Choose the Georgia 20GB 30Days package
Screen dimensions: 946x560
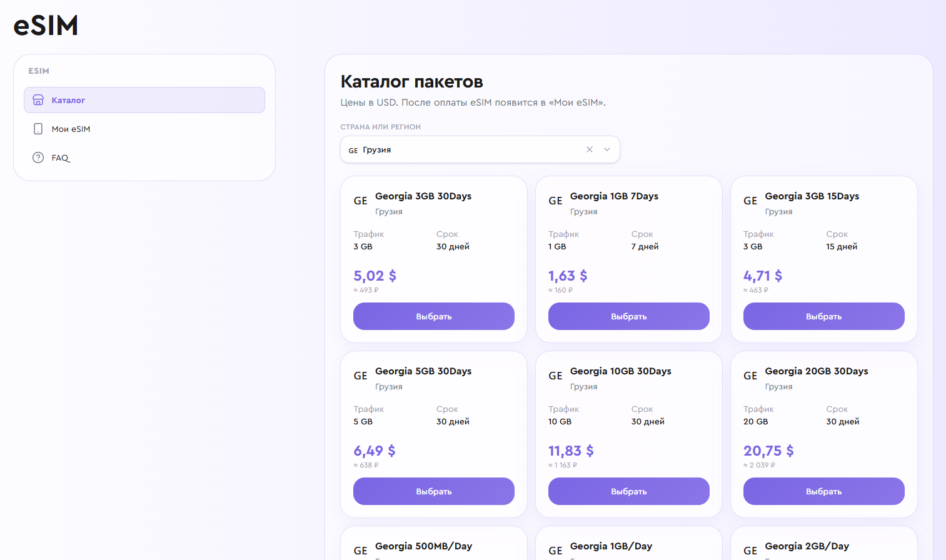pos(824,491)
